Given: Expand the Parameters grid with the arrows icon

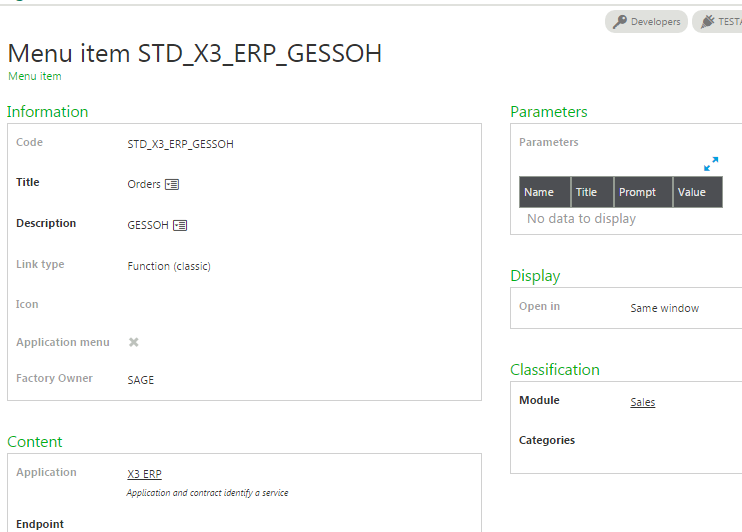Looking at the screenshot, I should pyautogui.click(x=711, y=164).
